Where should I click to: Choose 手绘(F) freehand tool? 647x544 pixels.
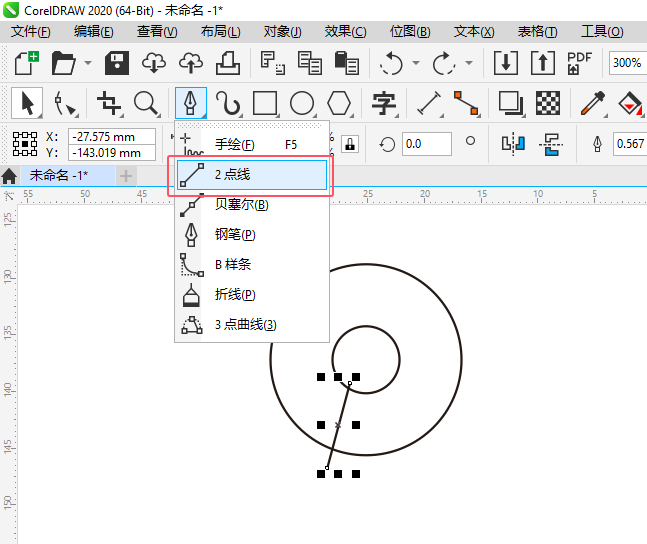pos(252,144)
